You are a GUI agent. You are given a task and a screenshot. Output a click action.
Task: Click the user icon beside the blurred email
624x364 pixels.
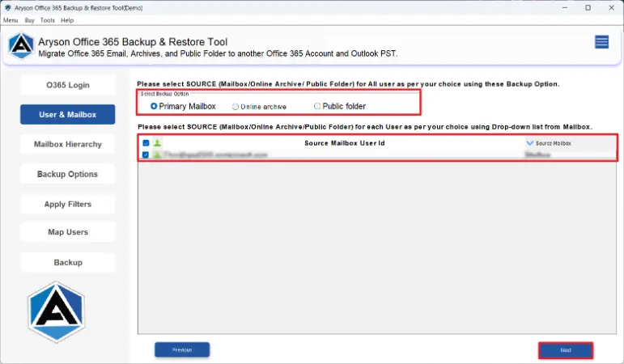[x=157, y=154]
